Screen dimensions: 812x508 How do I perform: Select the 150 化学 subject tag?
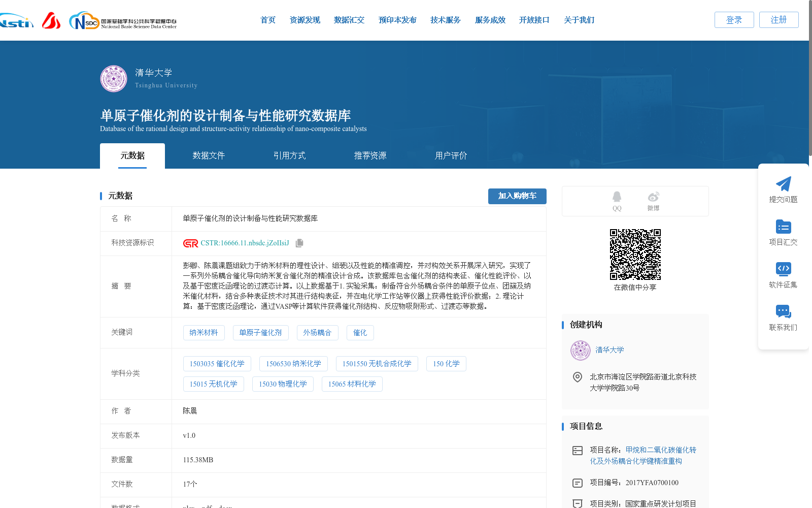point(446,364)
